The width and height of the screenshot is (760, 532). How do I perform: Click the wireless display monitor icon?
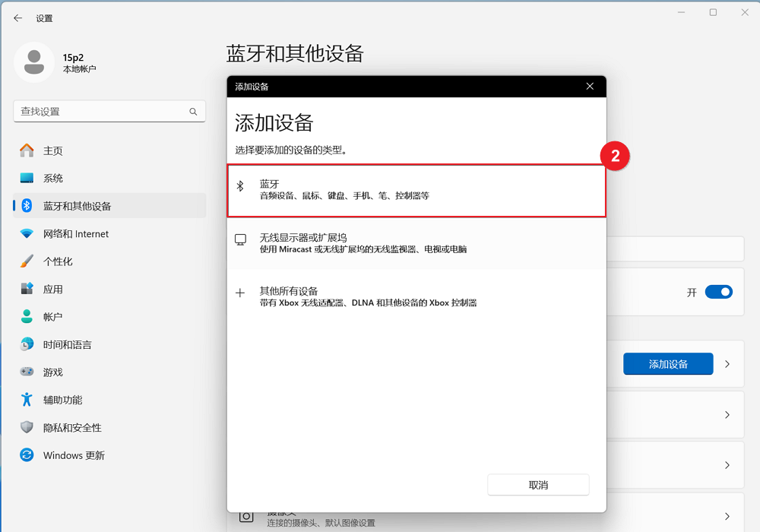click(x=241, y=239)
